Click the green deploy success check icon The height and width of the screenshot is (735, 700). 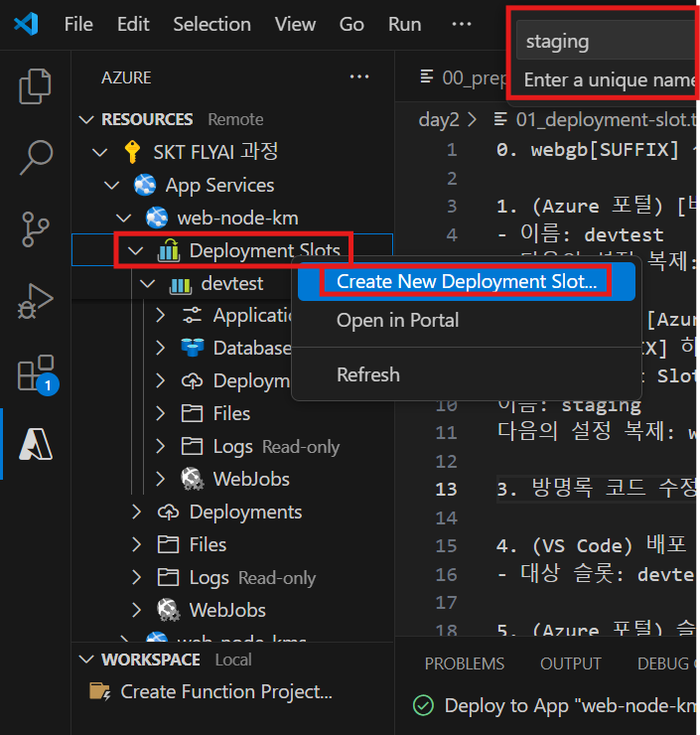click(424, 705)
